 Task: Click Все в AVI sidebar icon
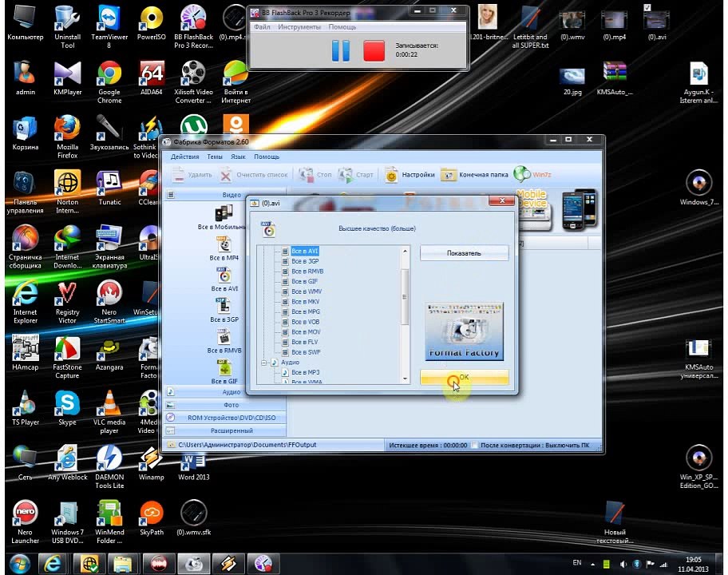[224, 280]
